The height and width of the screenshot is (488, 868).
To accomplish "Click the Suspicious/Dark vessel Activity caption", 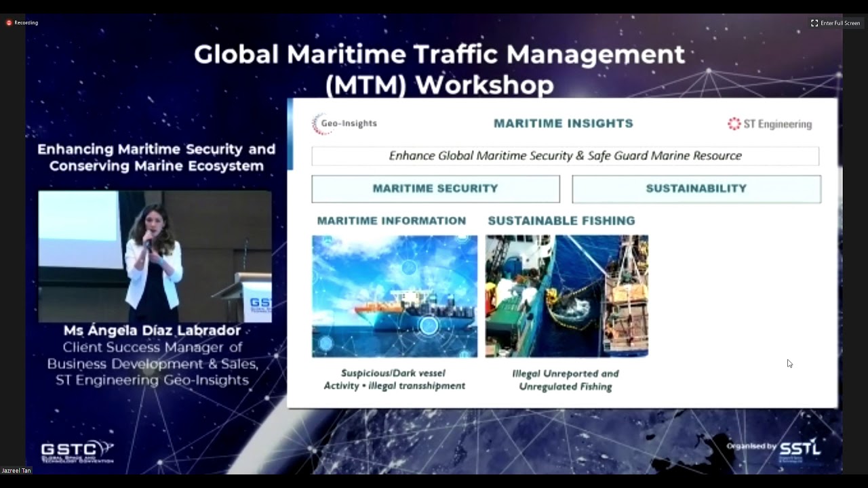I will [395, 380].
